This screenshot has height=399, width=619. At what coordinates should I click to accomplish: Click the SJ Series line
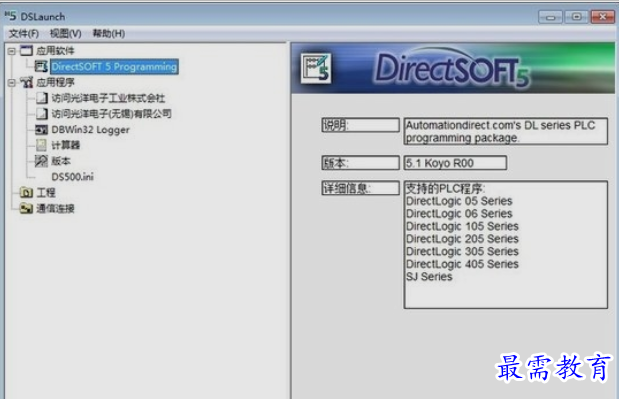(429, 277)
